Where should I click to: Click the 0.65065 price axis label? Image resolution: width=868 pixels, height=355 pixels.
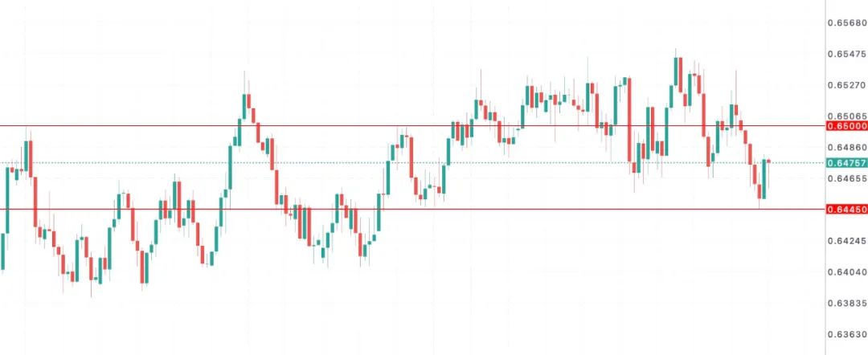click(x=846, y=116)
